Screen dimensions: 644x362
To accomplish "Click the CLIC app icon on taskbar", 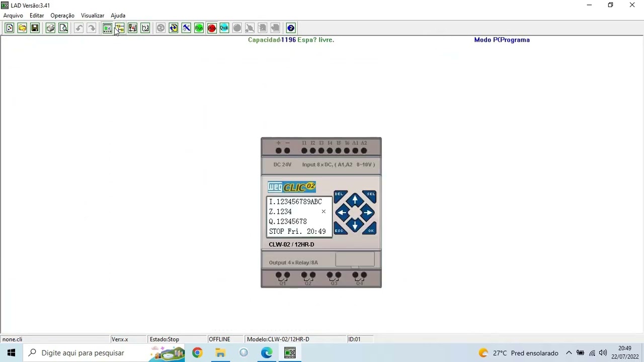I will click(290, 353).
